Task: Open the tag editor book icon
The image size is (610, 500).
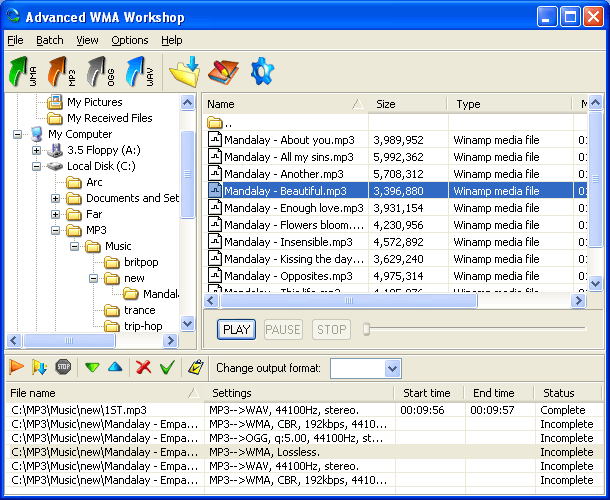Action: click(223, 72)
